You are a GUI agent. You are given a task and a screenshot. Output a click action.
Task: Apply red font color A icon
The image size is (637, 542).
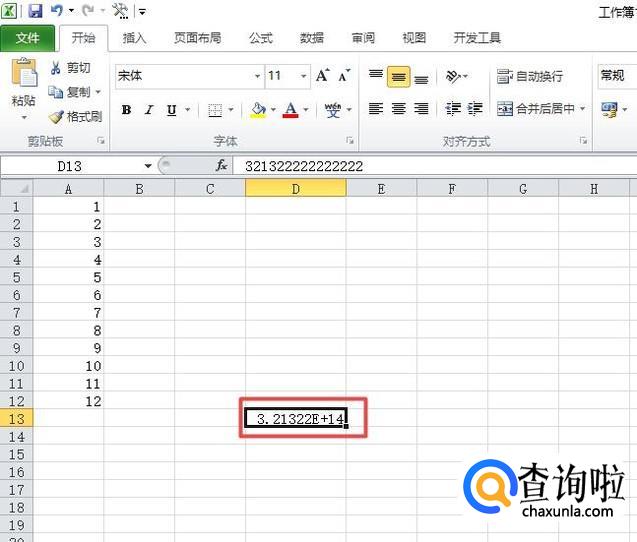click(290, 110)
